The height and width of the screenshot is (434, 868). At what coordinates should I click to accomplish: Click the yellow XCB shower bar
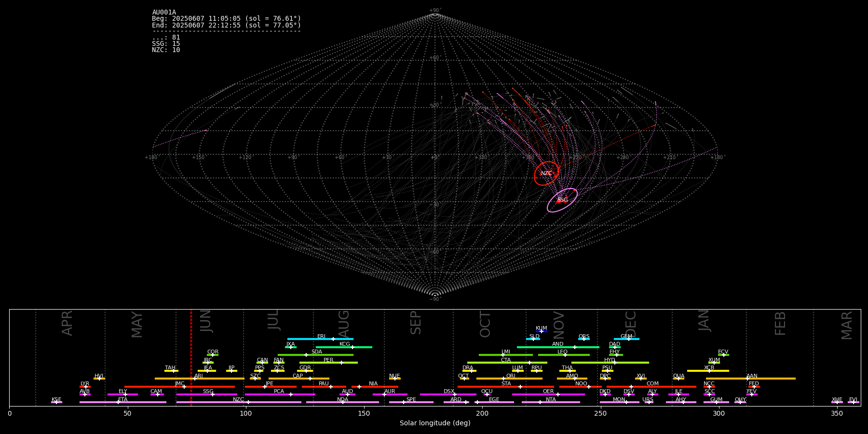point(708,371)
